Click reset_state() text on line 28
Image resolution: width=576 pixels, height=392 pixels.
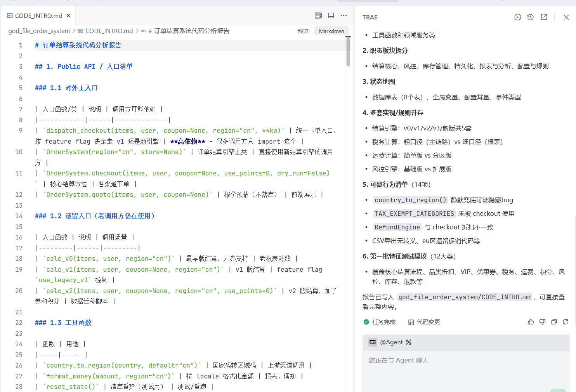tap(71, 387)
